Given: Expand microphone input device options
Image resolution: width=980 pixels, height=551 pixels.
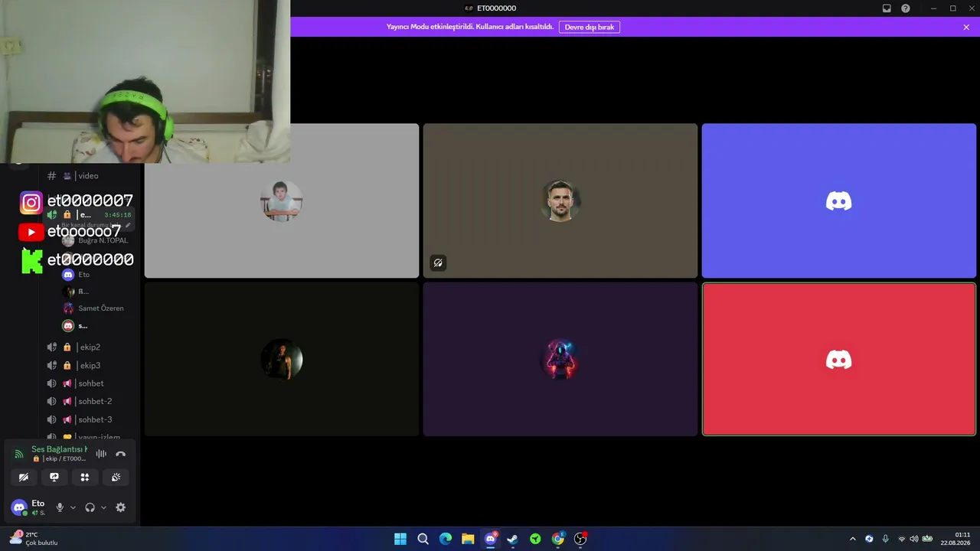Looking at the screenshot, I should (73, 507).
